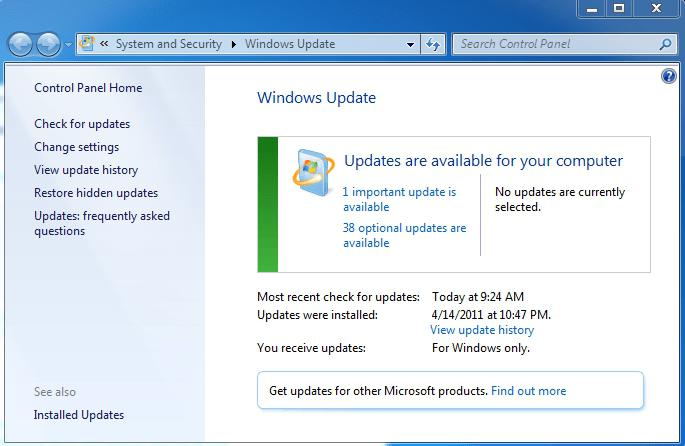The width and height of the screenshot is (685, 446).
Task: Expand the arrow after System and Security
Action: [x=234, y=44]
